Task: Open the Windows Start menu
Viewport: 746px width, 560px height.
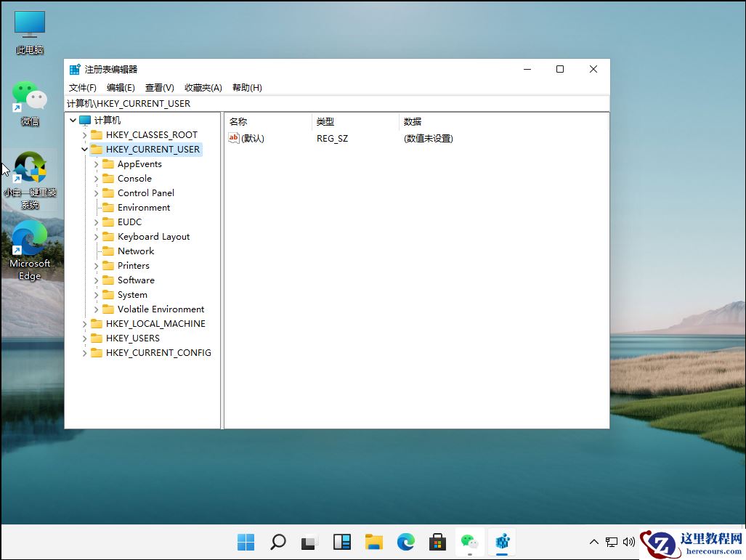Action: 246,542
